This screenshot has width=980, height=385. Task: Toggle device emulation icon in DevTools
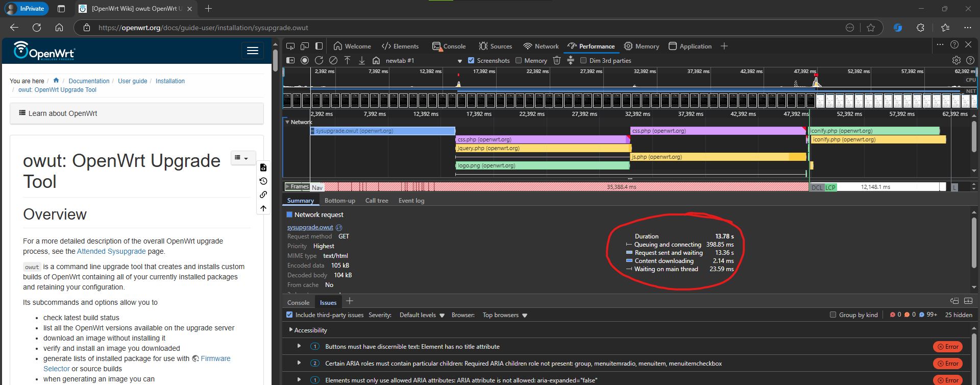305,46
